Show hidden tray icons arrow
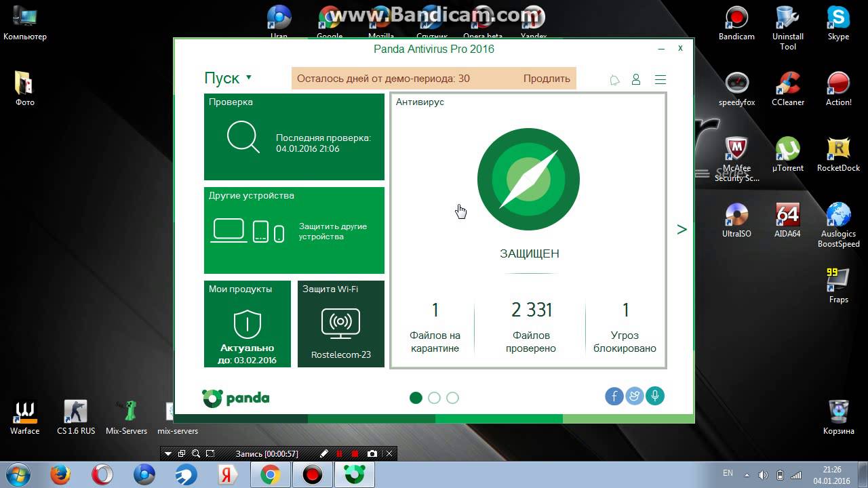 click(x=747, y=474)
